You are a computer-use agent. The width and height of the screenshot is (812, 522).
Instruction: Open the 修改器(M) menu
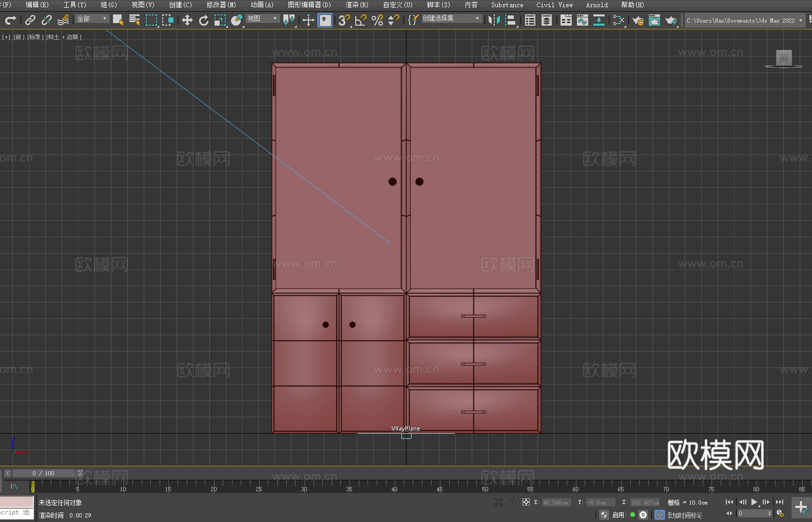point(221,5)
